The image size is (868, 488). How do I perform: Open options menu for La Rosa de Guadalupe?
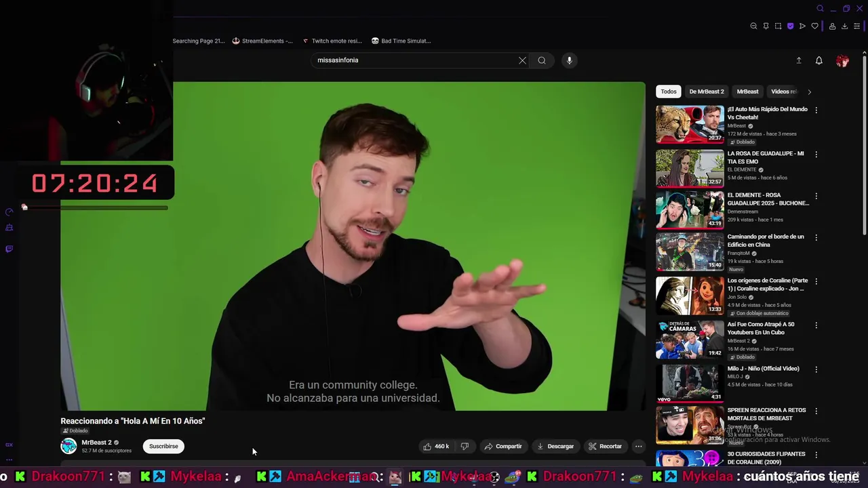[816, 154]
